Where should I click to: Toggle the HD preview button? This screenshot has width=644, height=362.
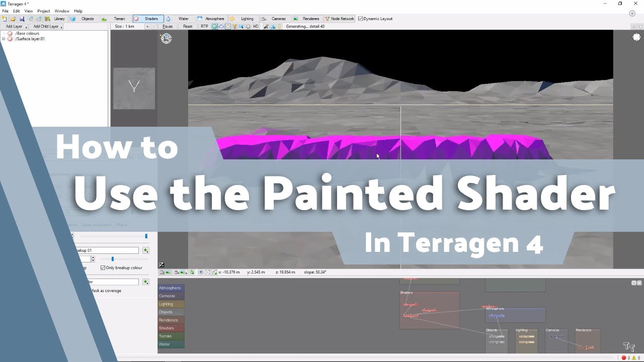[x=256, y=26]
